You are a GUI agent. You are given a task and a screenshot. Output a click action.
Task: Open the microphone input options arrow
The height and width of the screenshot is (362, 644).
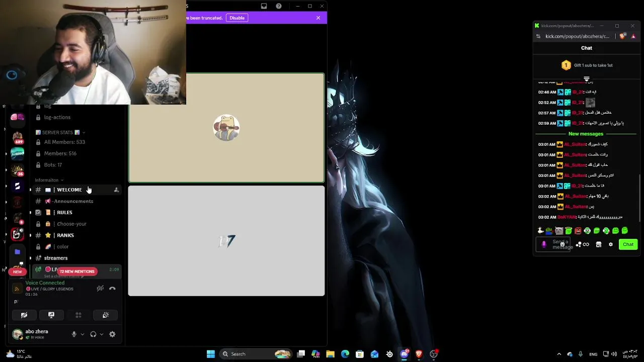click(x=83, y=334)
